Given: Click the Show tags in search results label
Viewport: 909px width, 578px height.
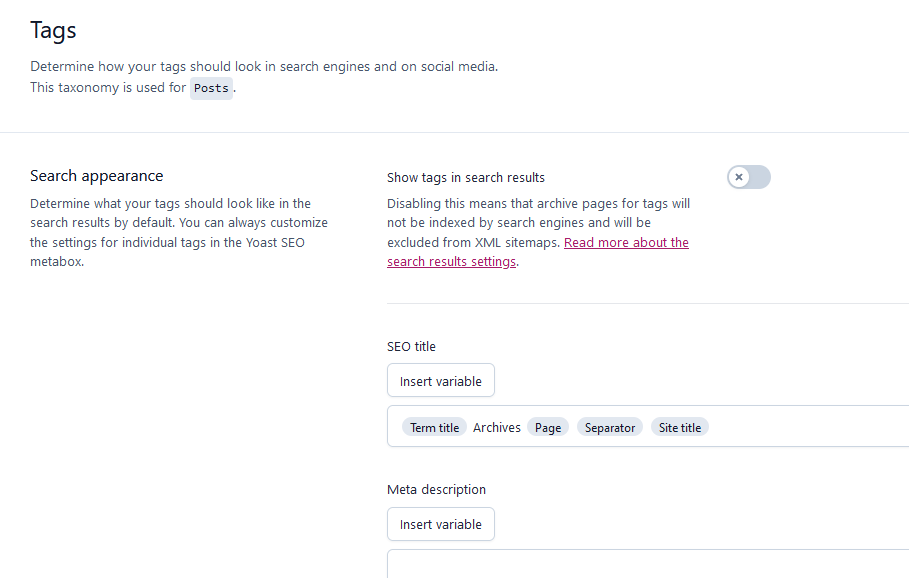Looking at the screenshot, I should [466, 177].
